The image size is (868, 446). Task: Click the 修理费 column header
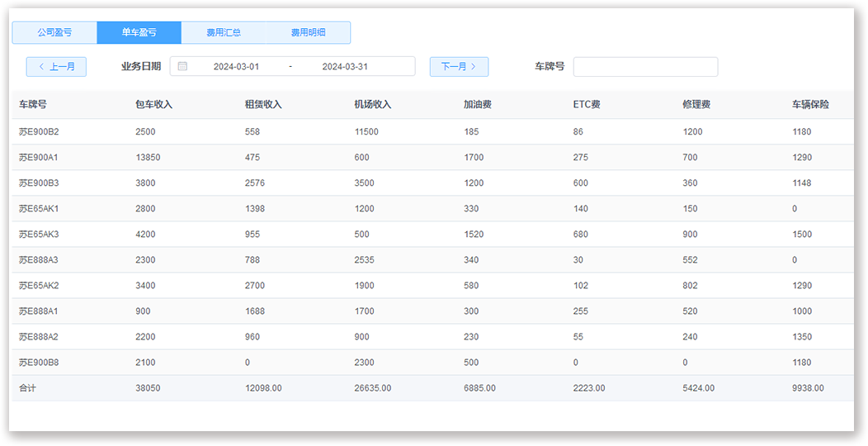pos(696,105)
